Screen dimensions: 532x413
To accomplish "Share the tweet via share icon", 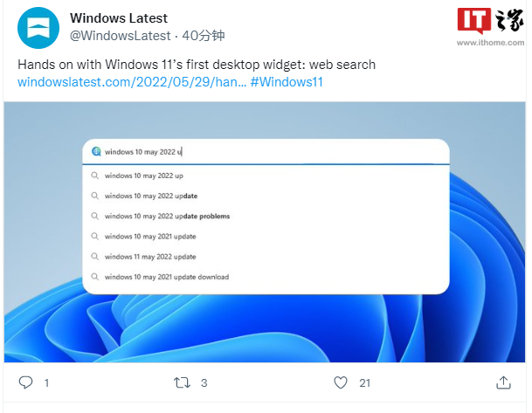I will (x=503, y=382).
